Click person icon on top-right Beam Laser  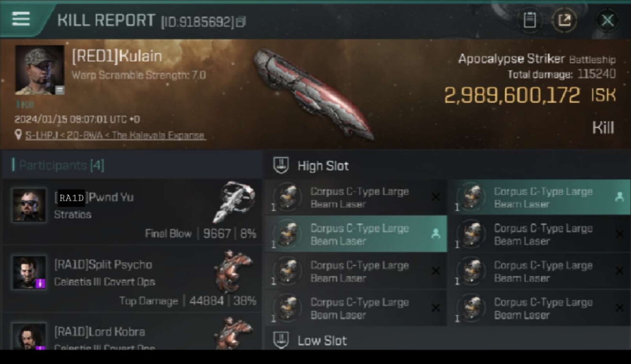619,197
